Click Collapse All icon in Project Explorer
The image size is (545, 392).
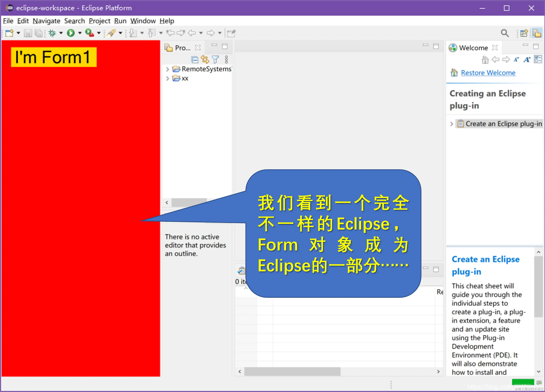click(x=195, y=59)
